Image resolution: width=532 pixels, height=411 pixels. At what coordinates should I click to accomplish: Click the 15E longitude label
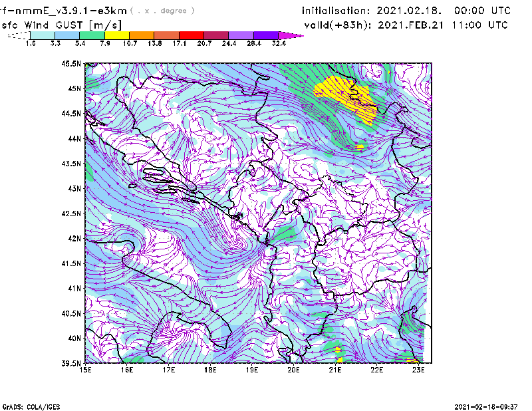click(x=85, y=370)
